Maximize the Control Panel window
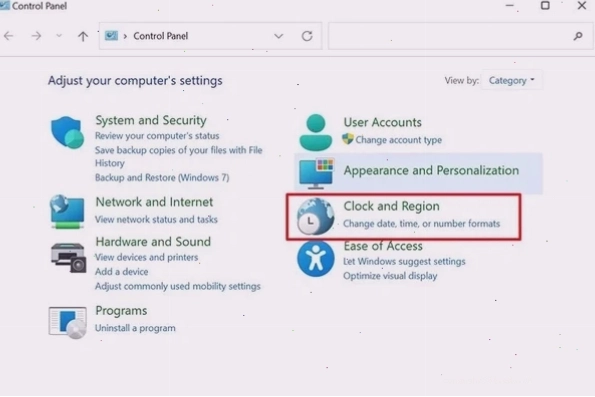The image size is (595, 397). 545,6
